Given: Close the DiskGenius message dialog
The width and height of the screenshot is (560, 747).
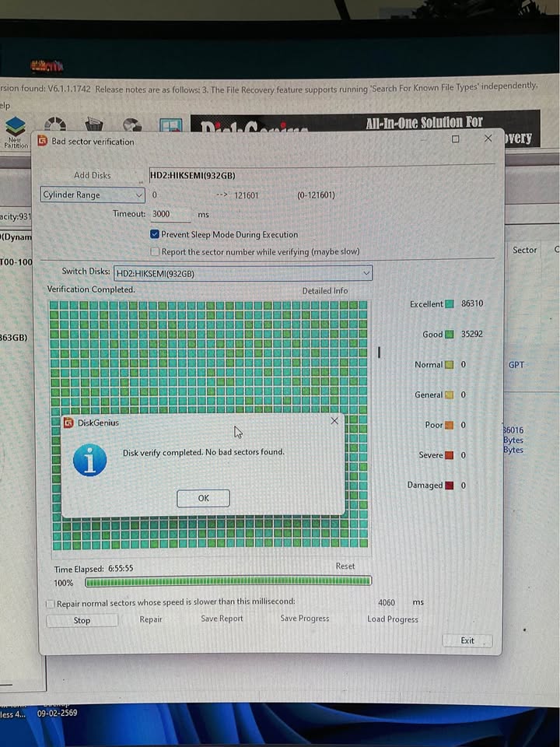Looking at the screenshot, I should tap(334, 421).
